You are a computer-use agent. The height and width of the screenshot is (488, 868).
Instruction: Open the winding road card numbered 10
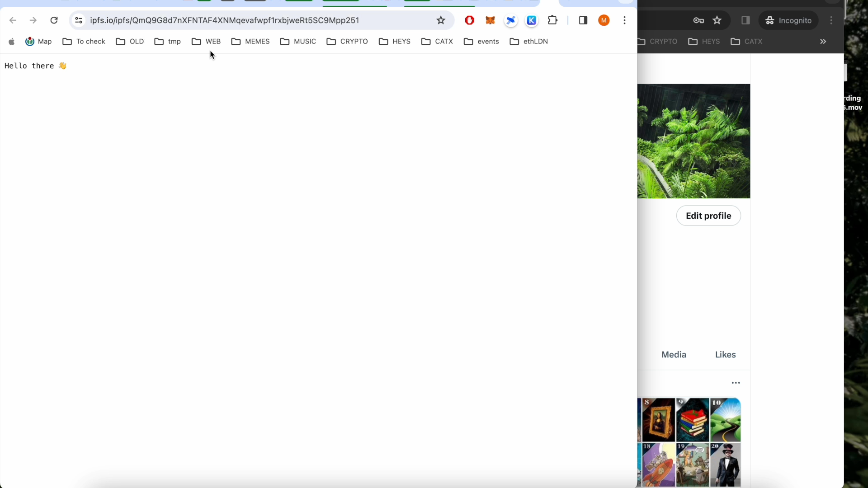(726, 420)
